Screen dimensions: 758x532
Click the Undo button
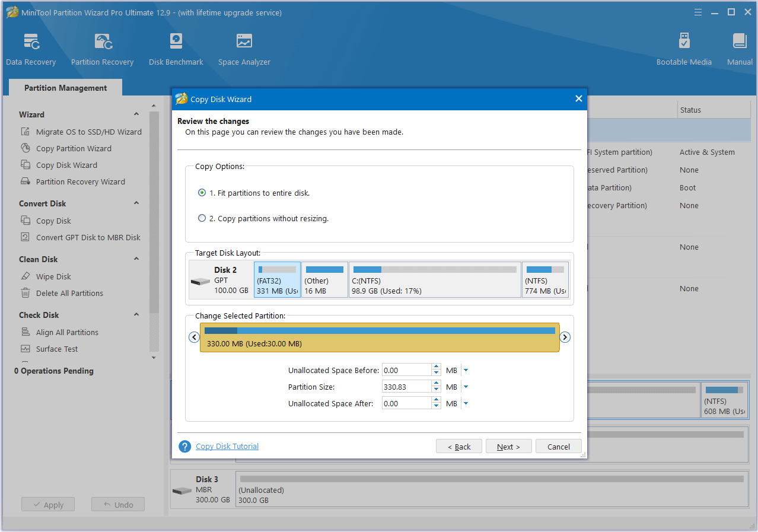coord(118,505)
